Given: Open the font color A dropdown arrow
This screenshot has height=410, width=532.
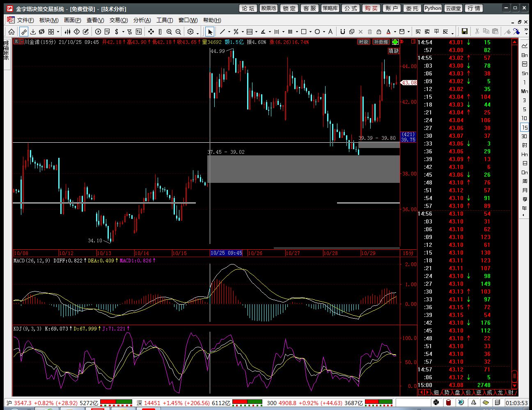Looking at the screenshot, I should 395,32.
